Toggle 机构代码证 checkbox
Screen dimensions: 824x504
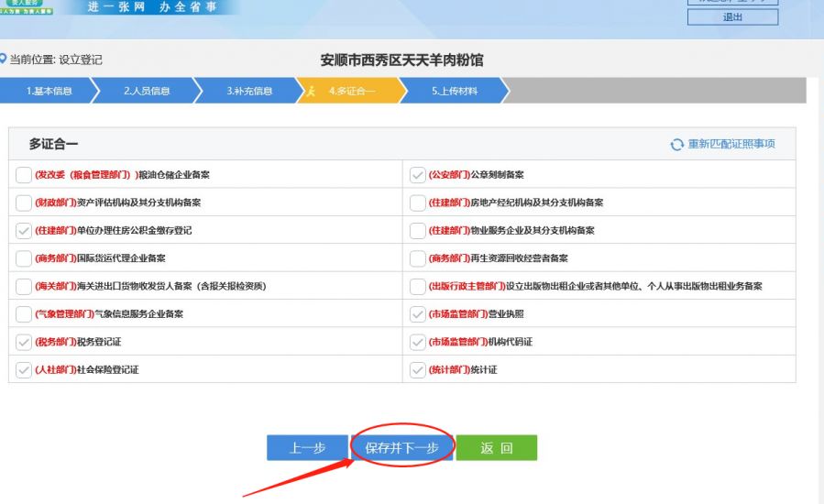point(417,342)
